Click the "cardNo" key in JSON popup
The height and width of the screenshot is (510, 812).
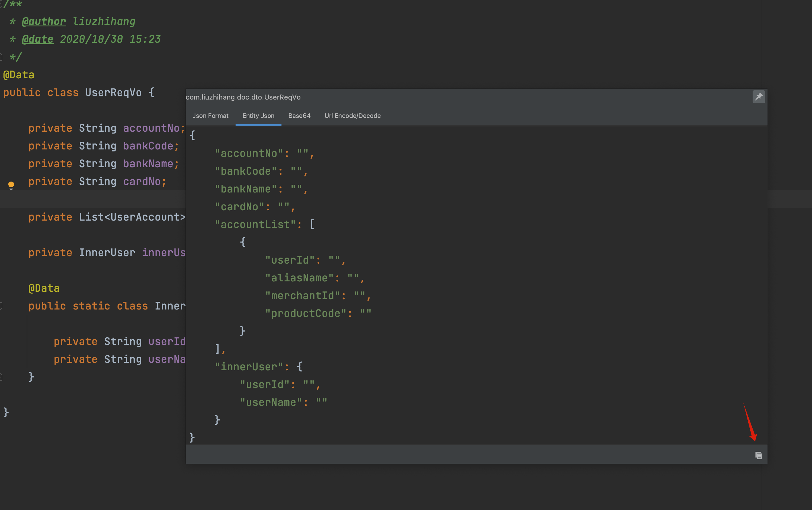239,207
